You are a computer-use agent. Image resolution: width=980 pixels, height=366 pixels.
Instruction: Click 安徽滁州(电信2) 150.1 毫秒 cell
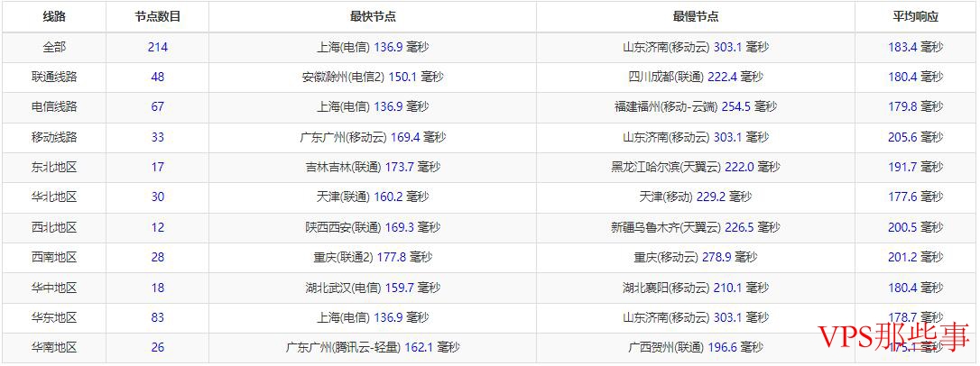pyautogui.click(x=373, y=77)
